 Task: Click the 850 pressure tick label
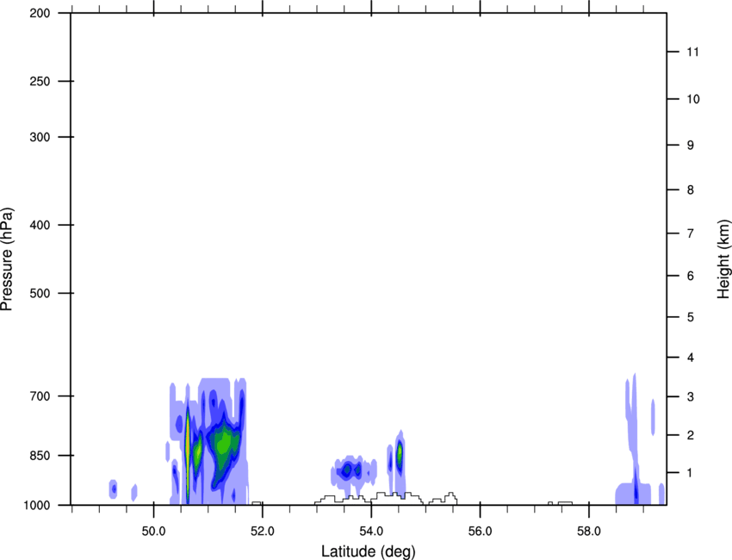click(40, 456)
